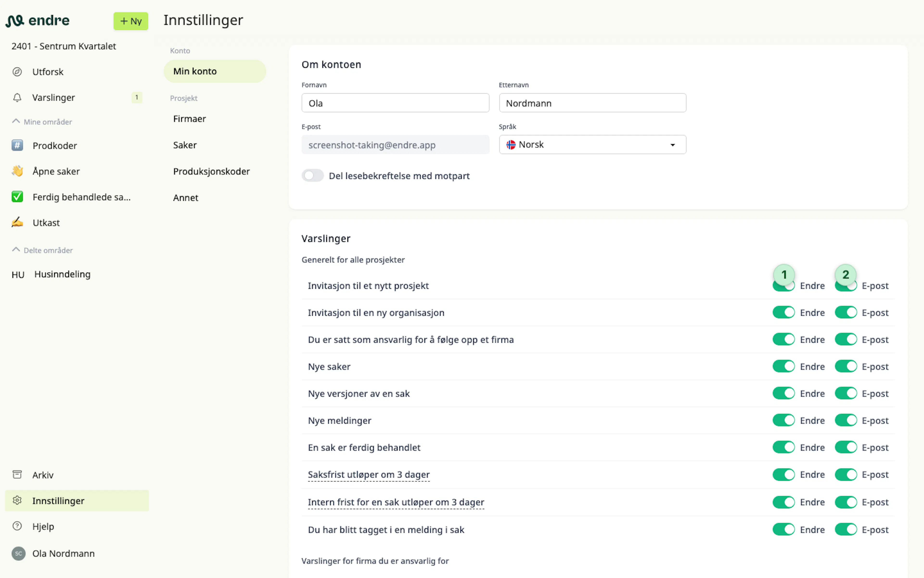
Task: Click Intern frist for en sak utløper link
Action: tap(396, 502)
